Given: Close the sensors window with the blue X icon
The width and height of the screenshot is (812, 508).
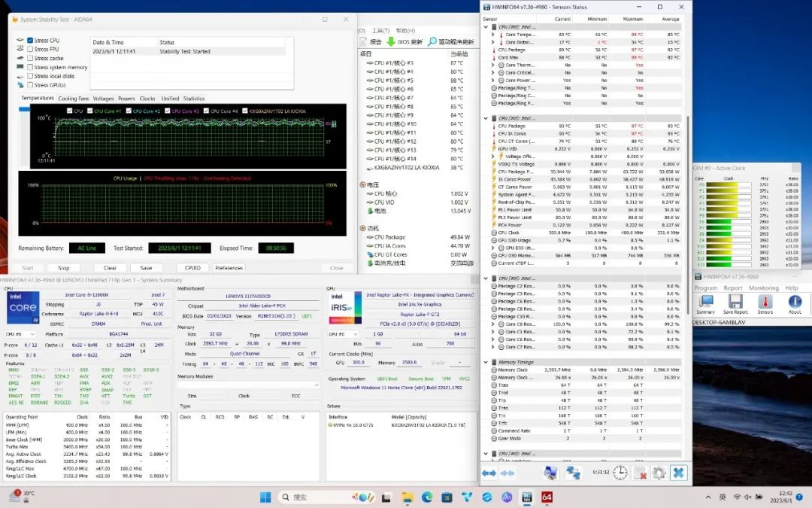Looking at the screenshot, I should 678,473.
